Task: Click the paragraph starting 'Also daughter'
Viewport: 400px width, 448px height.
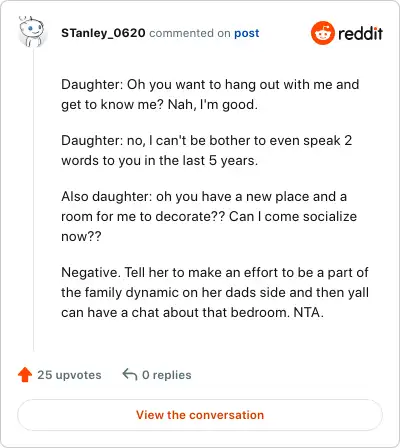Action: coord(209,217)
